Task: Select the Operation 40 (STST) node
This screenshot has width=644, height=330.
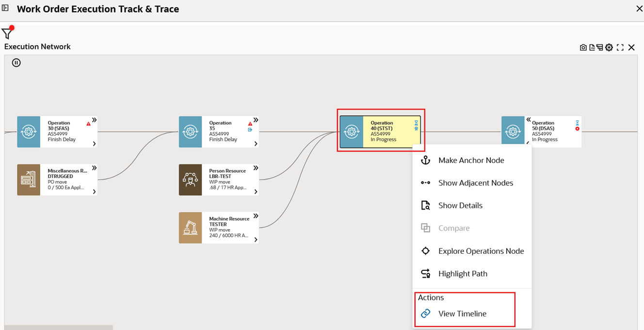Action: pos(380,132)
